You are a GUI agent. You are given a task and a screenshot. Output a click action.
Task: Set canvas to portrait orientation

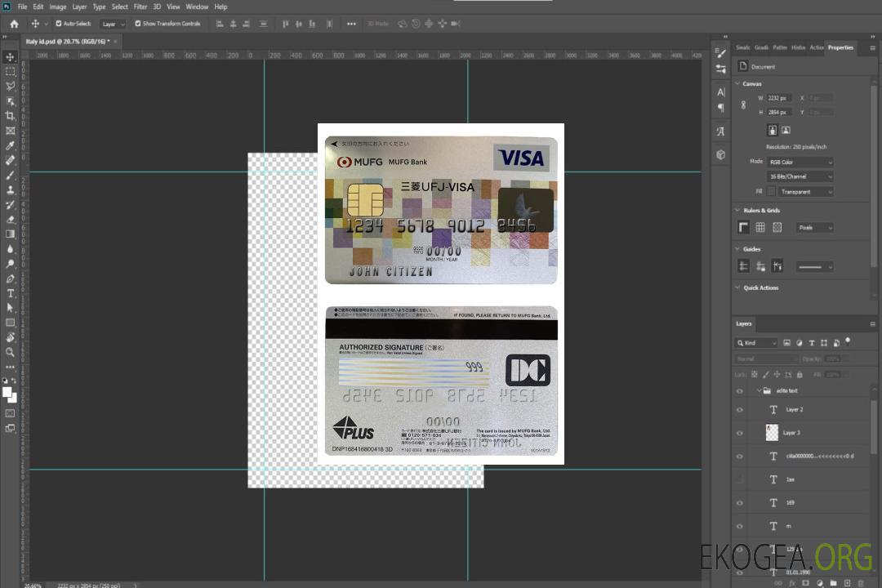point(773,131)
